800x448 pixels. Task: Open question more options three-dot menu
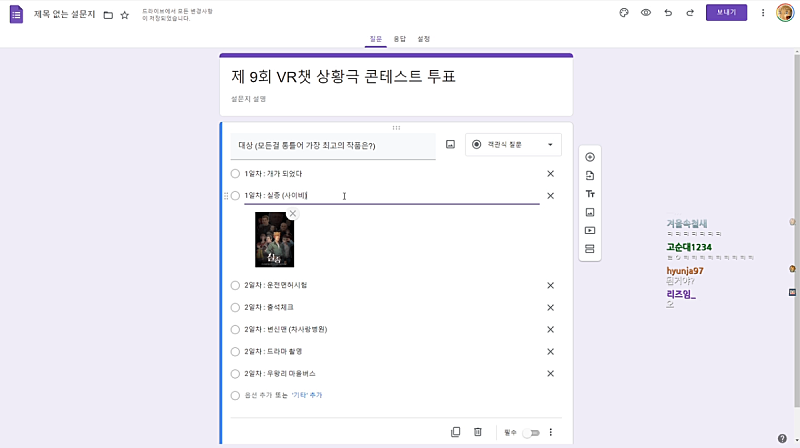[550, 432]
